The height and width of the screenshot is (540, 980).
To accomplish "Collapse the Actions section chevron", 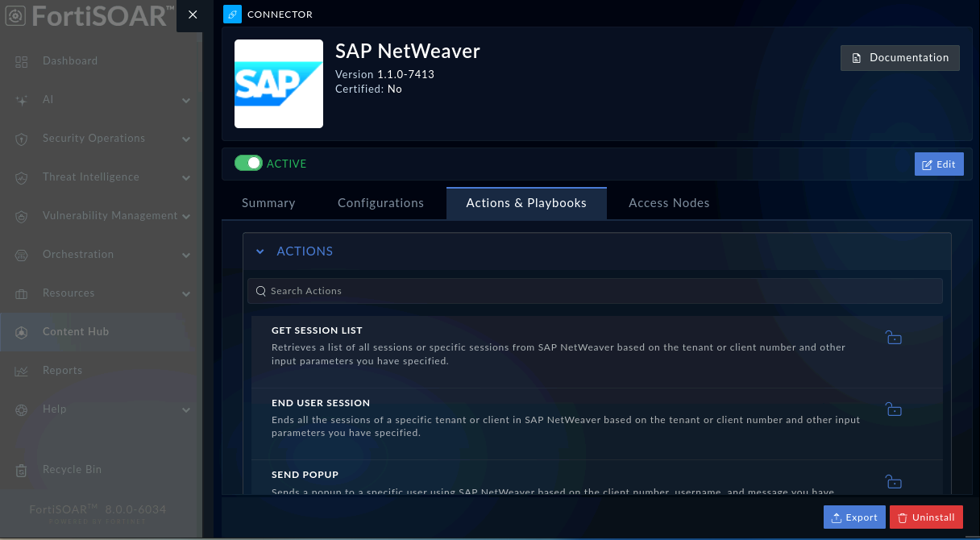I will (x=260, y=251).
